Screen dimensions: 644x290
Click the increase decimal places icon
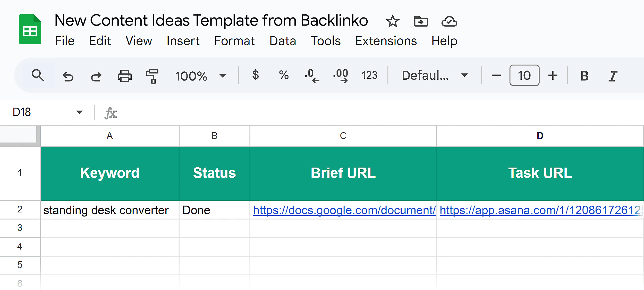click(x=341, y=76)
